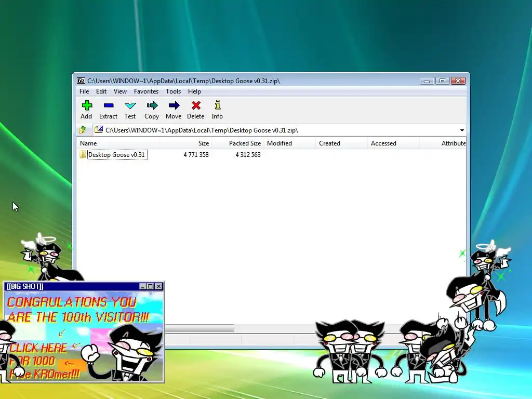The height and width of the screenshot is (399, 532).
Task: Click the Desktop Goose v0.31 folder icon
Action: tap(83, 155)
